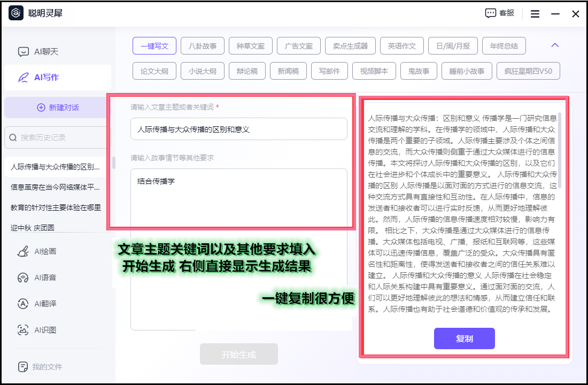Select the AI写作 writing icon
The width and height of the screenshot is (588, 385).
[x=23, y=78]
